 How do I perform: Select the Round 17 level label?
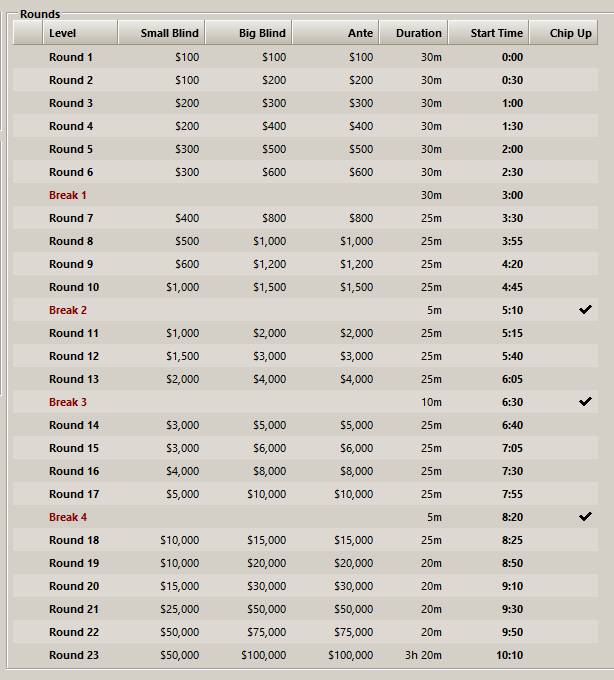74,494
